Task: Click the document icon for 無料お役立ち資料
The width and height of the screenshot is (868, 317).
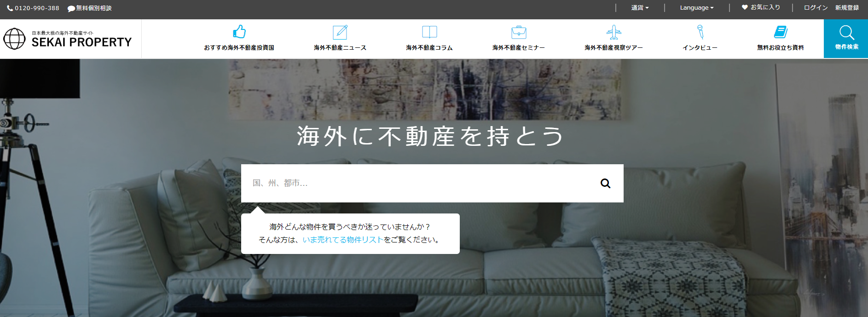Action: [x=781, y=32]
